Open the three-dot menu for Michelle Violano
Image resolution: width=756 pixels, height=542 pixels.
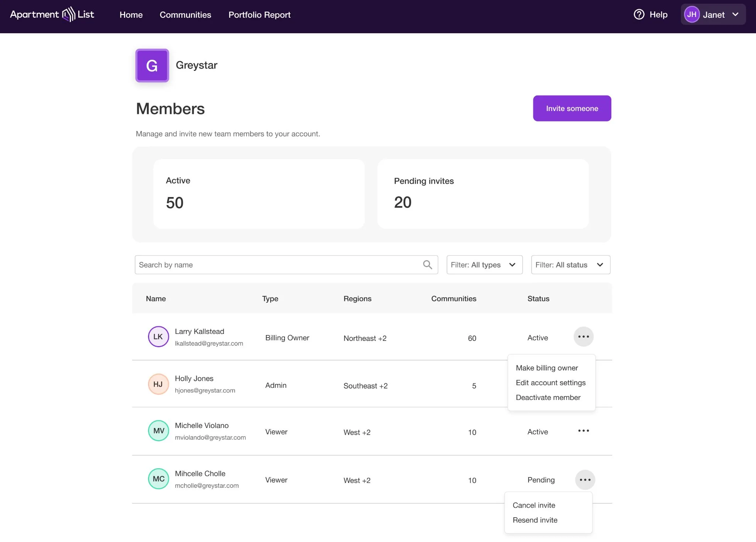tap(583, 431)
